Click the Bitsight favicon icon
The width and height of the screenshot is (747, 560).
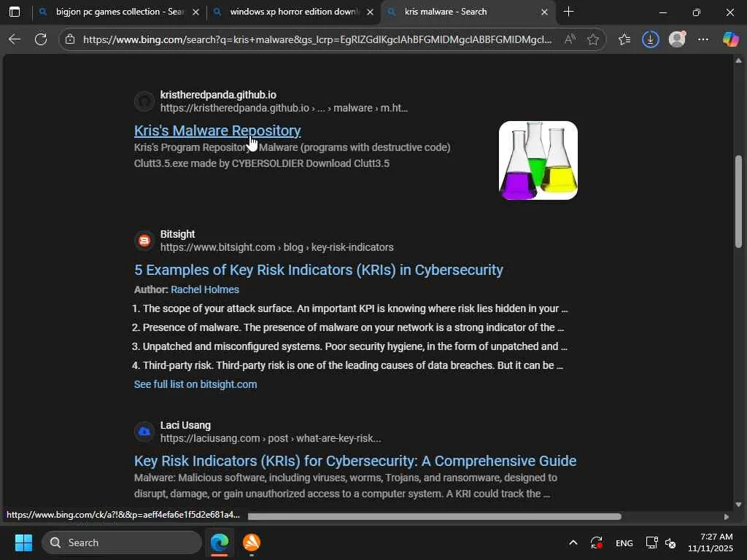144,241
